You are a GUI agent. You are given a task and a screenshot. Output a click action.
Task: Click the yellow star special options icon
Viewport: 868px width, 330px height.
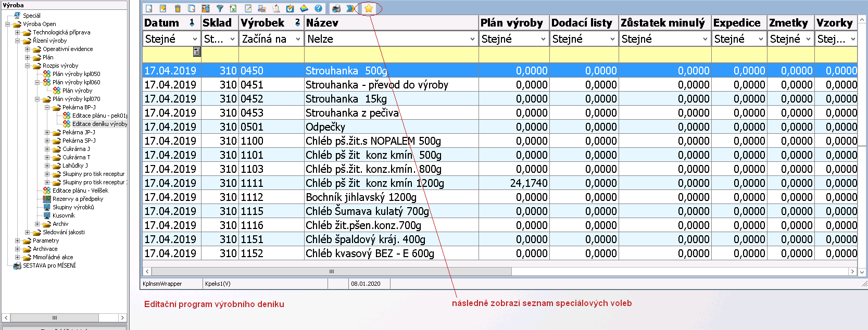tap(369, 8)
